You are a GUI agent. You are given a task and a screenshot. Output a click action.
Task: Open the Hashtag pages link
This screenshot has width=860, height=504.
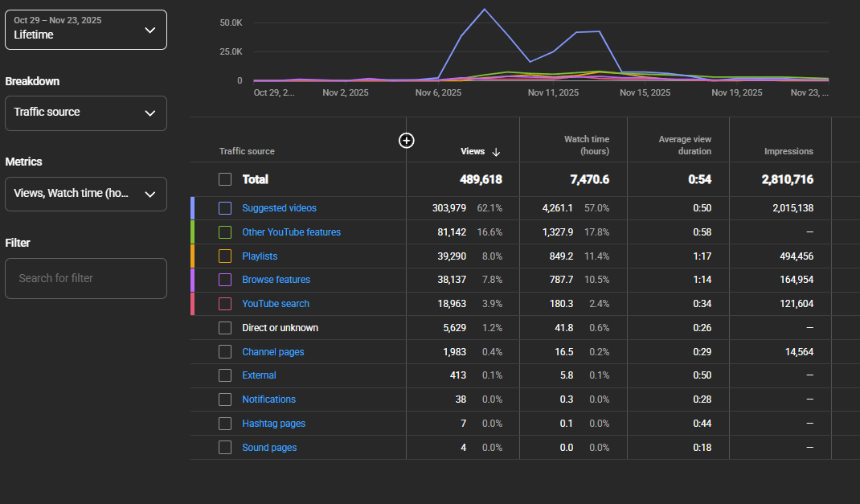(273, 424)
